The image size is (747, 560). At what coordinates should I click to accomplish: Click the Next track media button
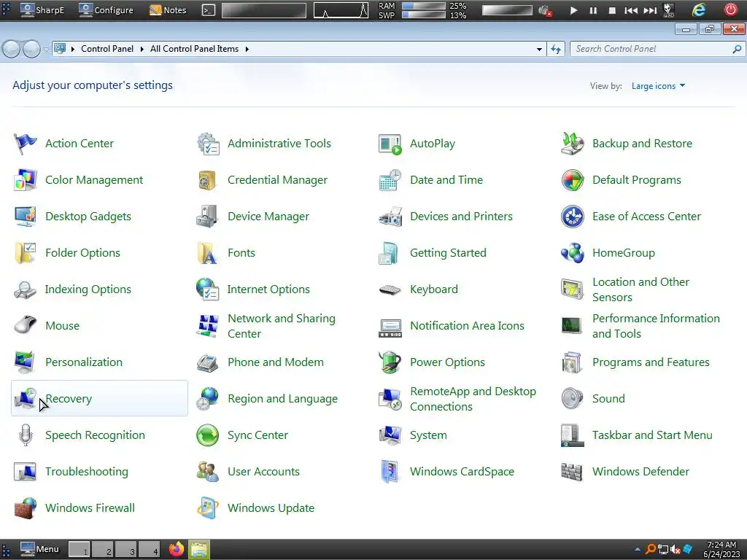(650, 10)
